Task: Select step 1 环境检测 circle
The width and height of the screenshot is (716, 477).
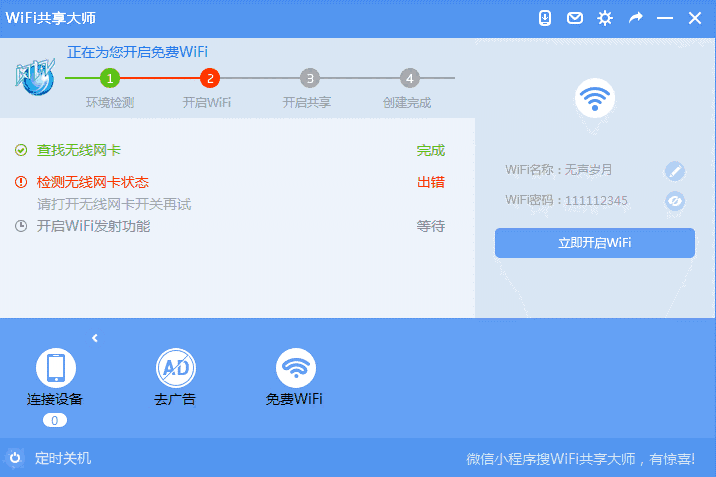Action: tap(110, 79)
